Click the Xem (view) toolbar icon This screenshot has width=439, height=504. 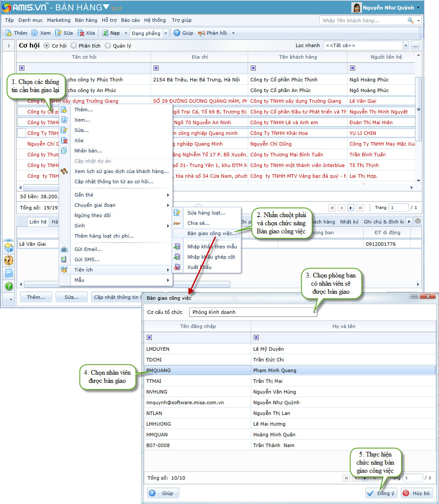(35, 33)
